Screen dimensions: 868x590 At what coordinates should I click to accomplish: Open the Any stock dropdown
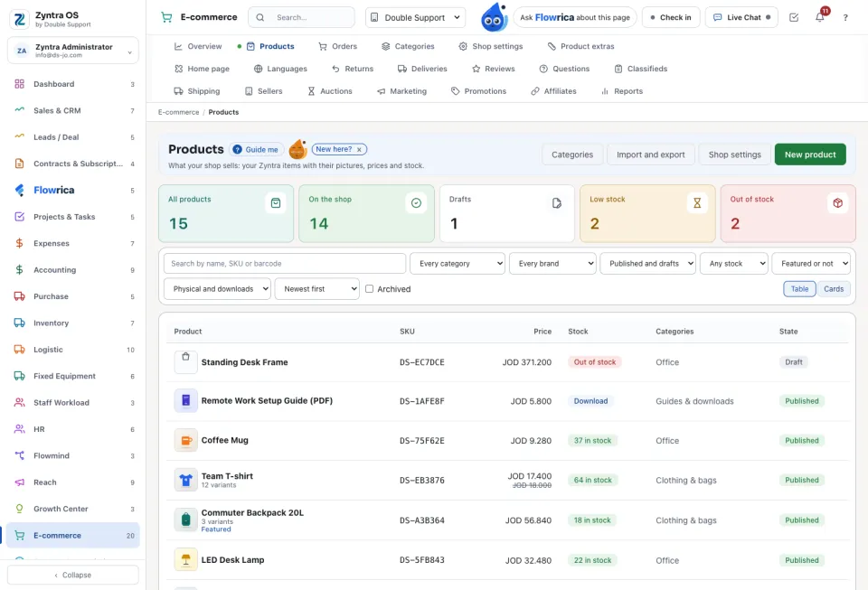point(734,263)
